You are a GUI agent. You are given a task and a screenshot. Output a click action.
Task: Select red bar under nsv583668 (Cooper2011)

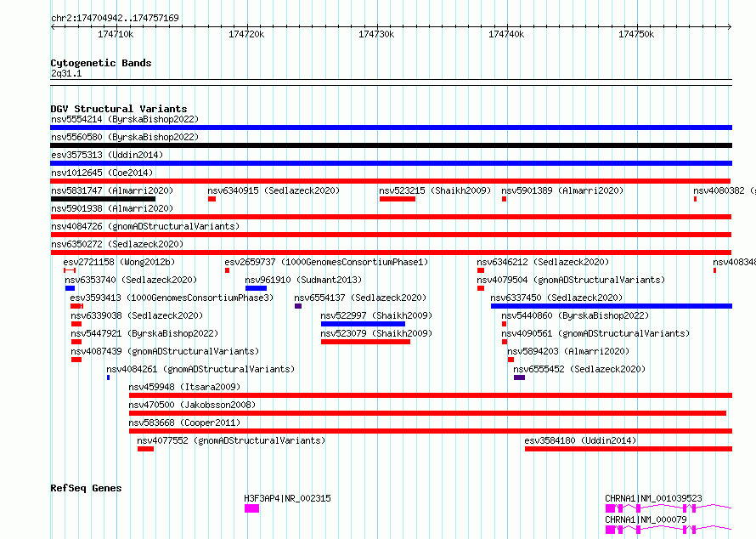pos(431,431)
